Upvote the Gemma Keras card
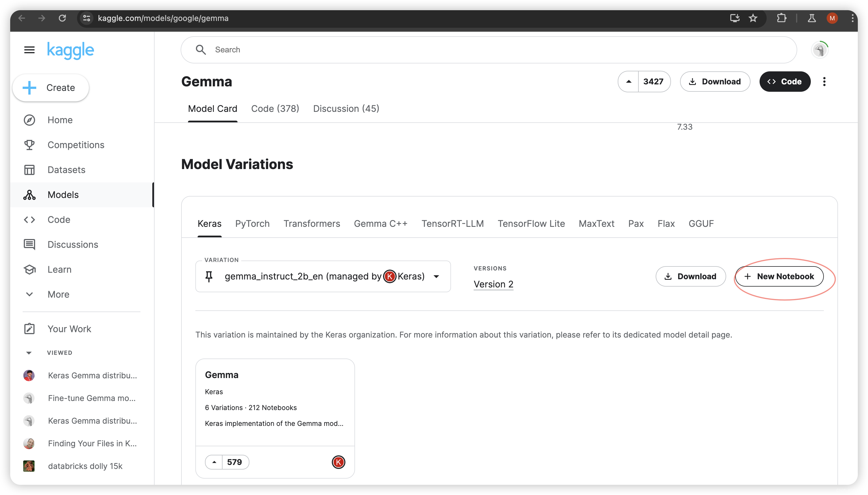 tap(214, 462)
